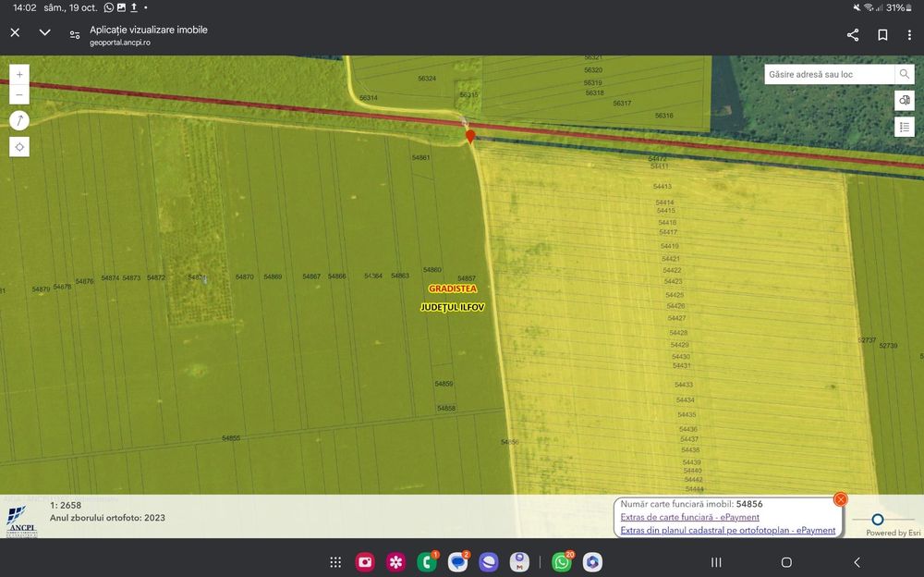The width and height of the screenshot is (924, 577).
Task: Locate my current position on map
Action: tap(19, 146)
